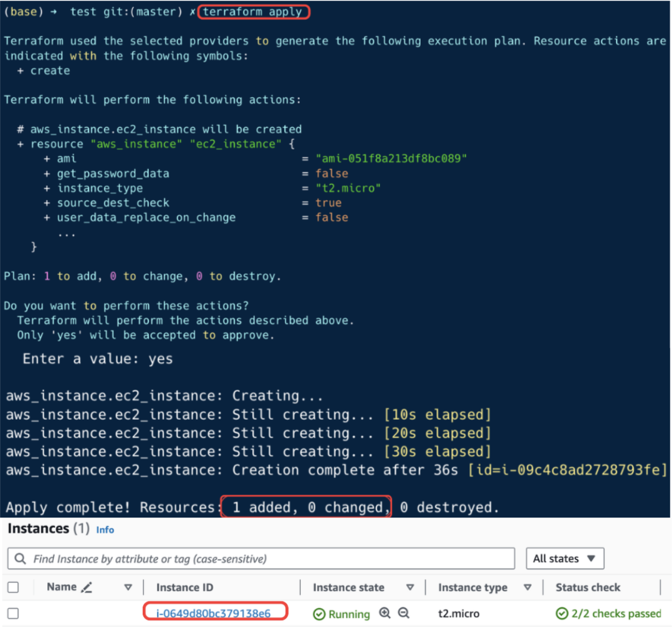Open the All states dropdown
The image size is (672, 627).
click(565, 558)
